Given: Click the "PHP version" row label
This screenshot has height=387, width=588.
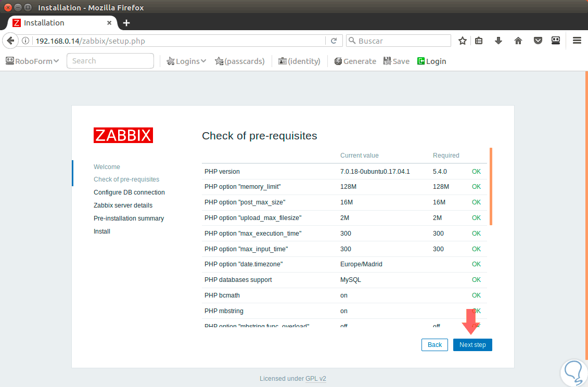Looking at the screenshot, I should click(222, 171).
